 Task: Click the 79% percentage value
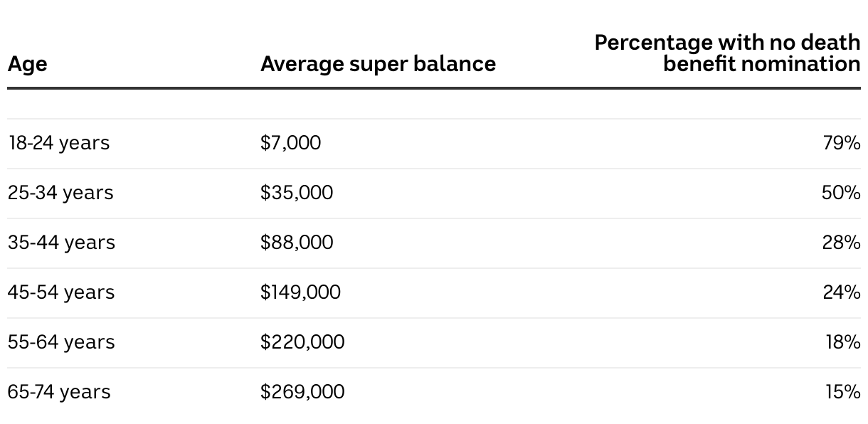coord(841,143)
